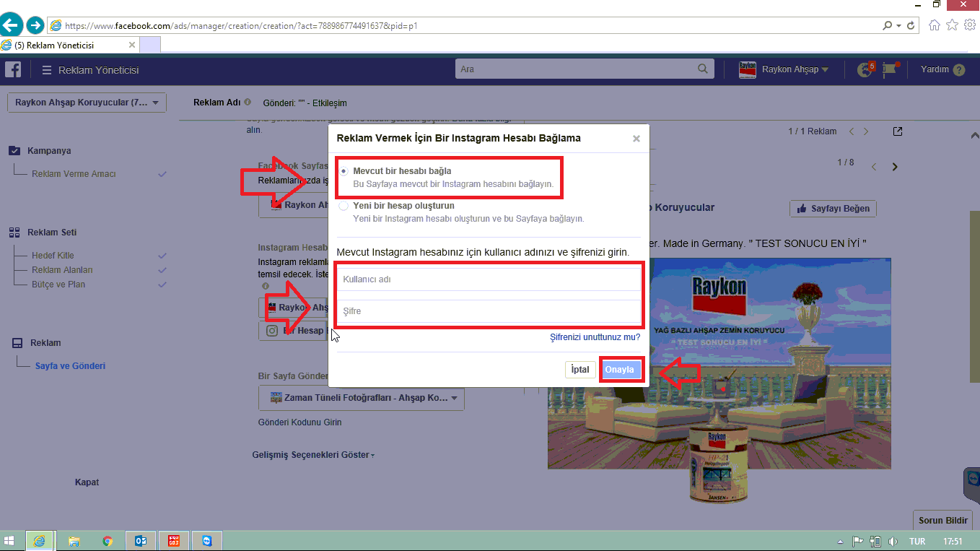
Task: Go to Reklam Verme Amacı step
Action: (74, 174)
